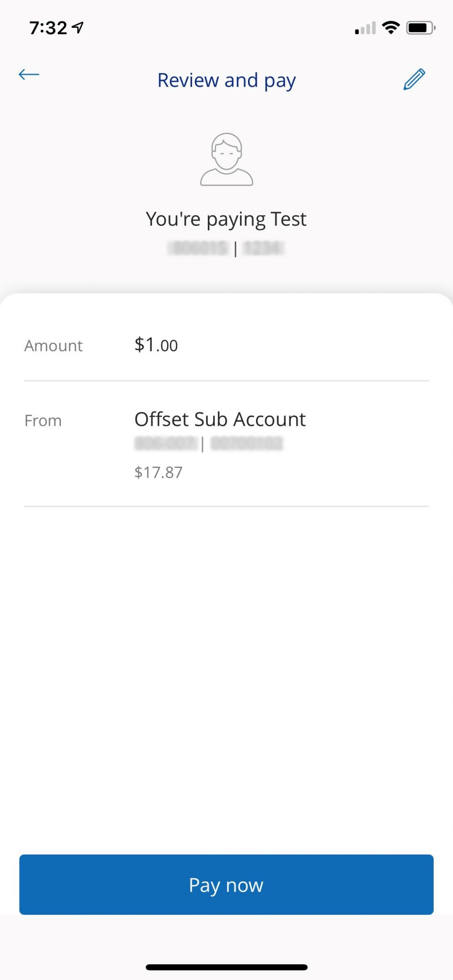
Task: Tap the Review and pay title
Action: pyautogui.click(x=226, y=80)
